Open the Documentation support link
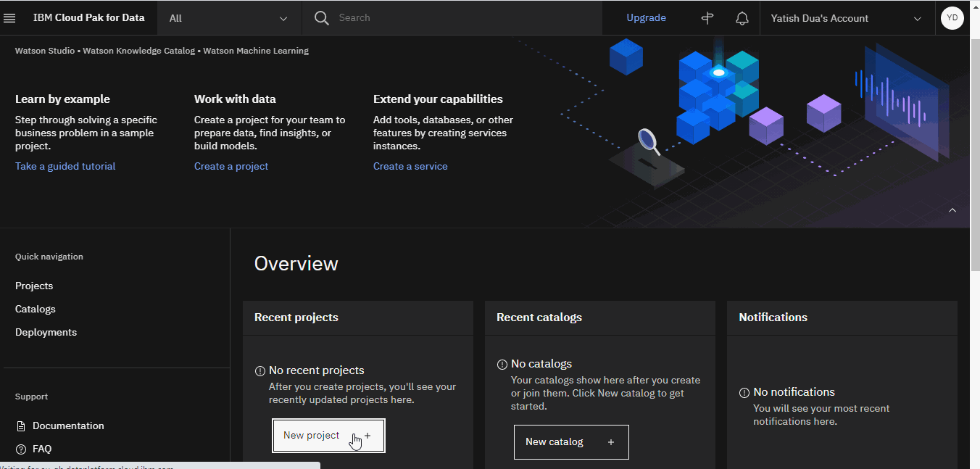This screenshot has height=469, width=980. point(68,426)
